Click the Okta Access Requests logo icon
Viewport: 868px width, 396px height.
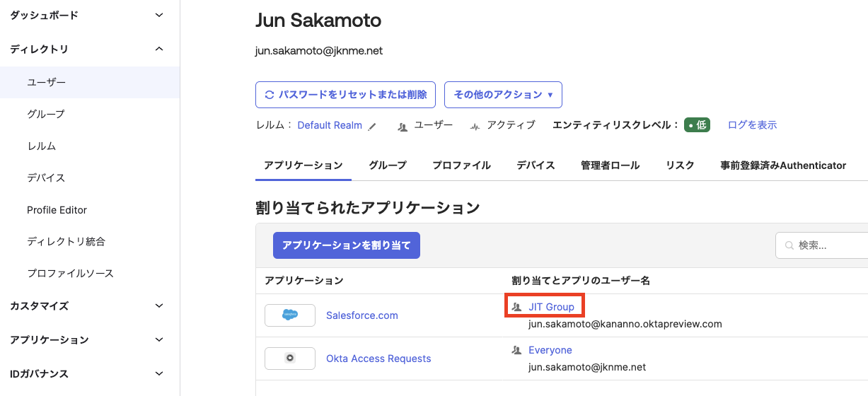point(290,359)
